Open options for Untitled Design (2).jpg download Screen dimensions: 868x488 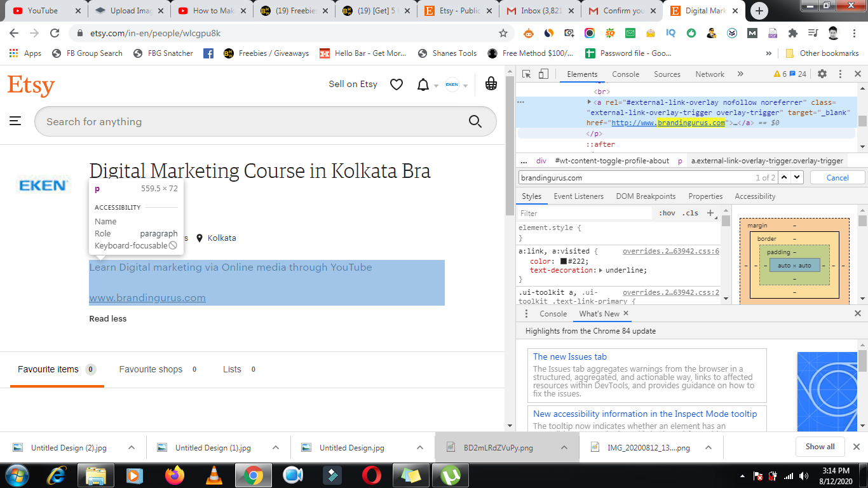tap(132, 448)
